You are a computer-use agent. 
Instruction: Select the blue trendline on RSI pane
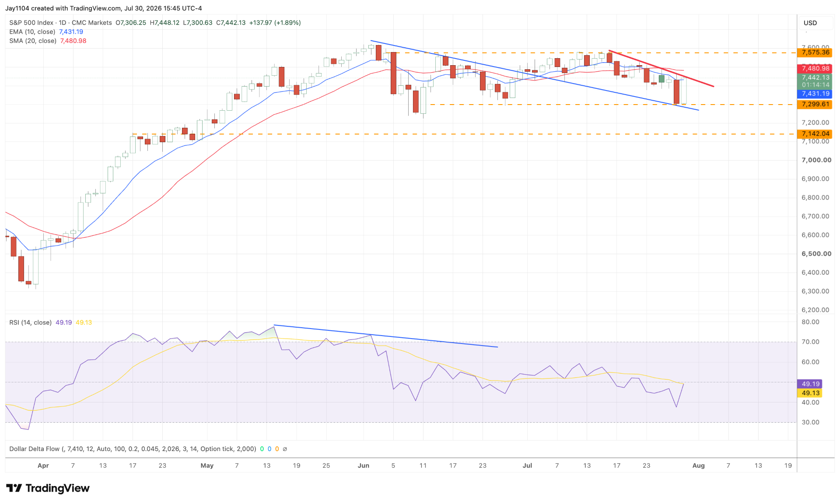click(385, 336)
